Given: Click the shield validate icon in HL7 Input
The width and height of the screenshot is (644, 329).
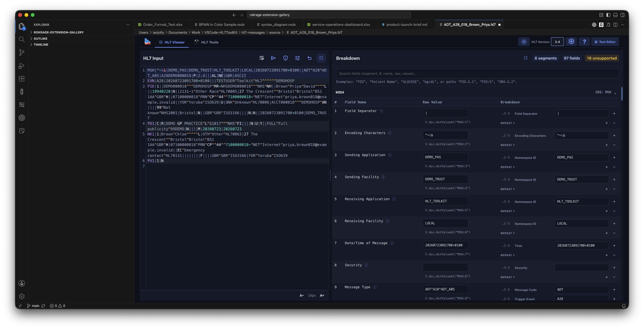Looking at the screenshot, I should pos(286,58).
